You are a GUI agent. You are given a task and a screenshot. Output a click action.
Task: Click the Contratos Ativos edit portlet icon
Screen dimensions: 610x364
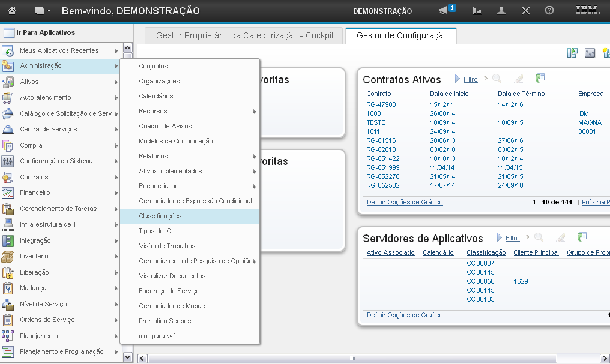tap(518, 79)
